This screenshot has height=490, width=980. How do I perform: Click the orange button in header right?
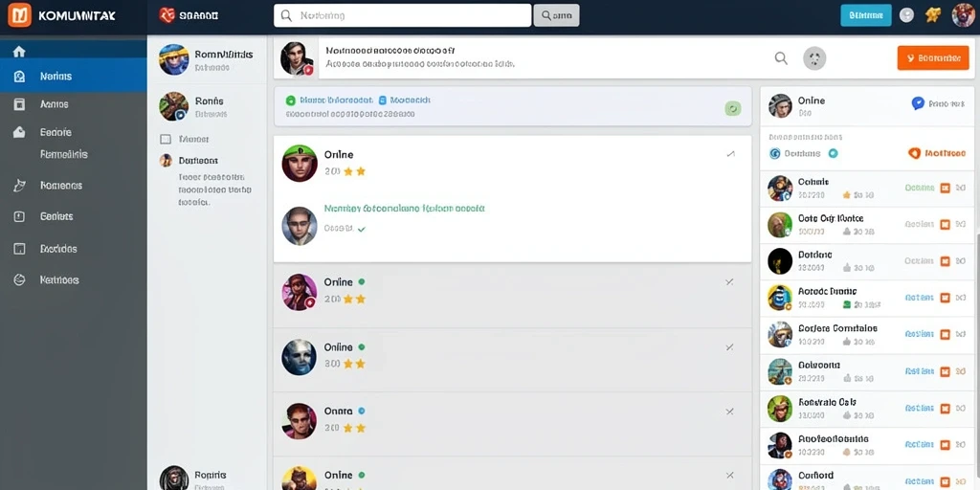[933, 58]
